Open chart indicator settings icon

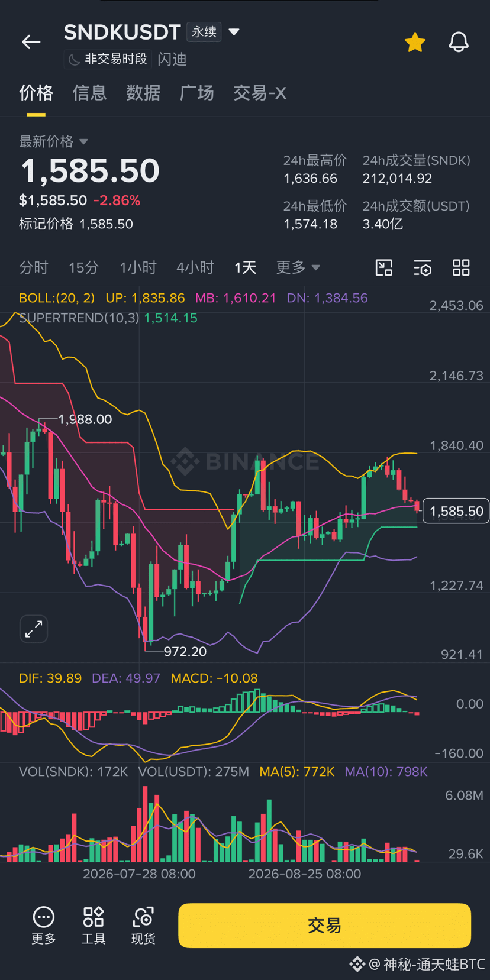click(x=423, y=267)
